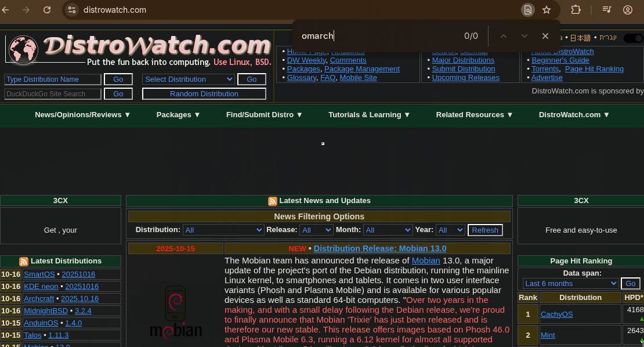Open RSS feed icon for Latest Distributions

click(23, 262)
